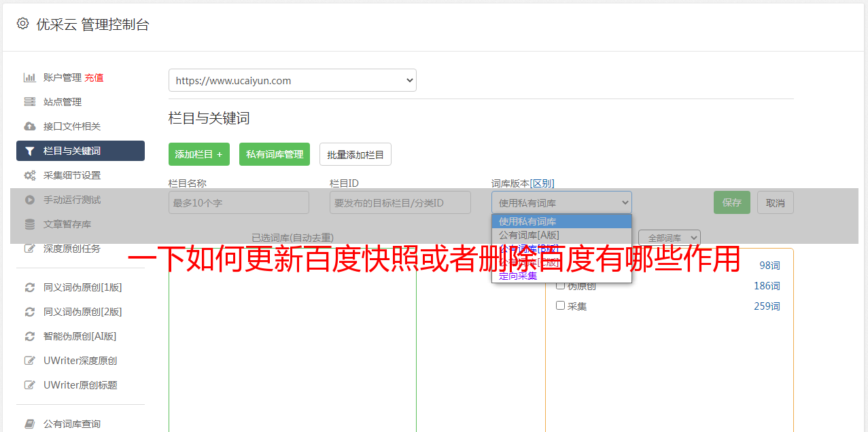Click the 私有词库管理 button
The image size is (868, 432).
coord(275,154)
